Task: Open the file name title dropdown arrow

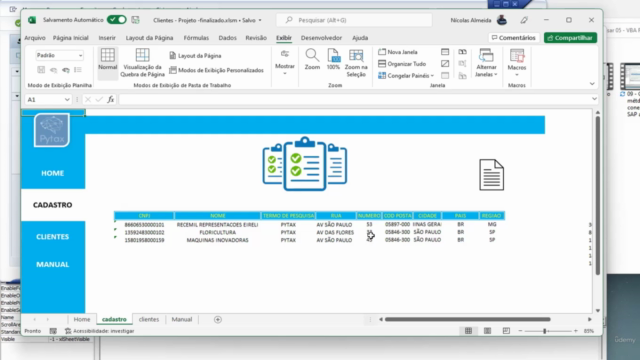Action: point(260,20)
